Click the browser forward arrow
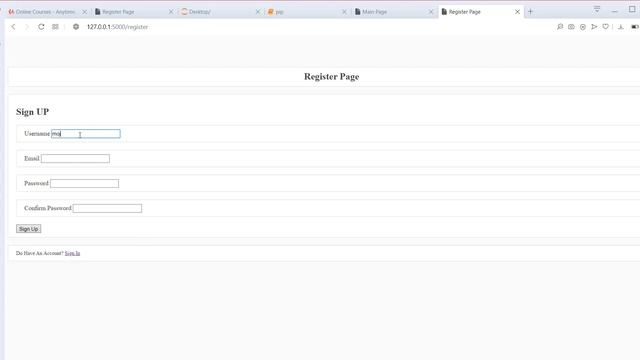 (27, 27)
